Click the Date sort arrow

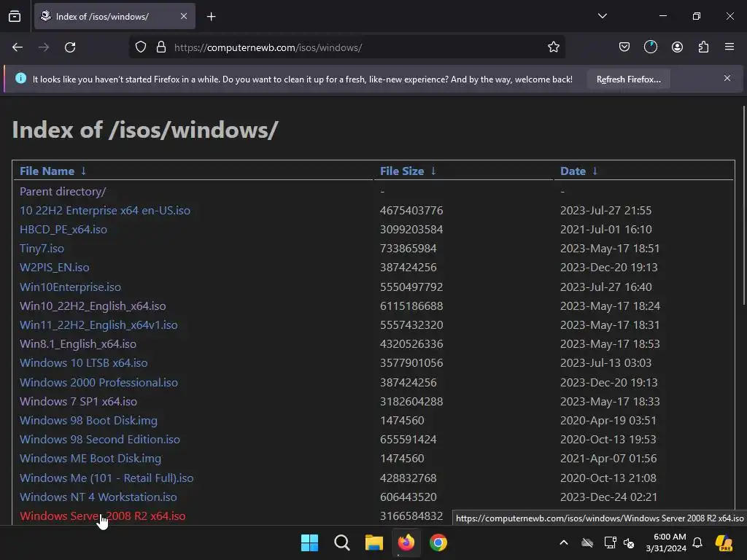[x=595, y=171]
